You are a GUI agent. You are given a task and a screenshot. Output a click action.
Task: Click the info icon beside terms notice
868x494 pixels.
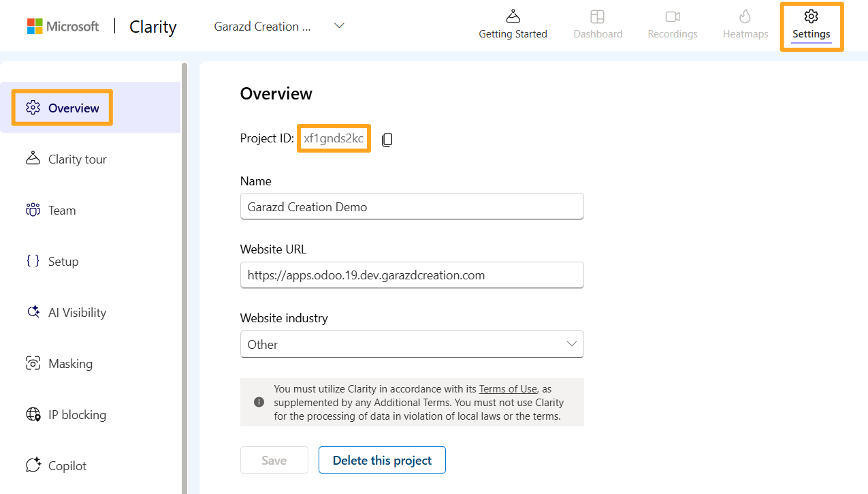[259, 402]
